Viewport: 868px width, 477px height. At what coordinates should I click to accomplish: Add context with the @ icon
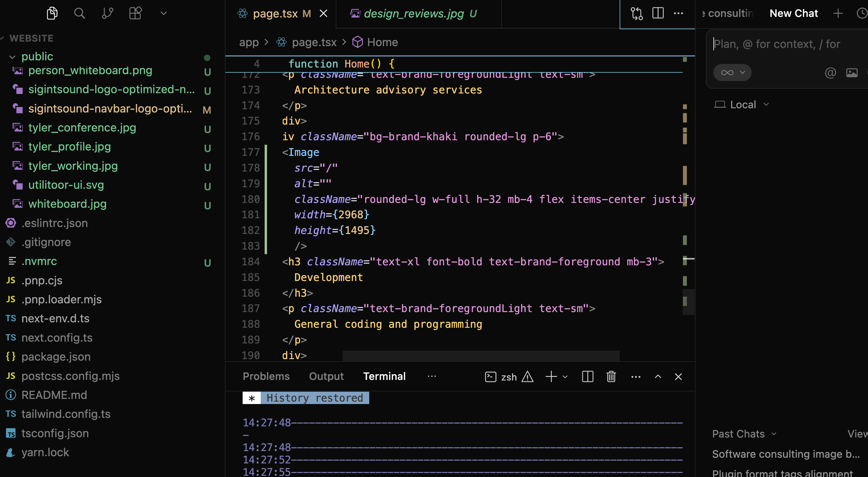click(831, 72)
